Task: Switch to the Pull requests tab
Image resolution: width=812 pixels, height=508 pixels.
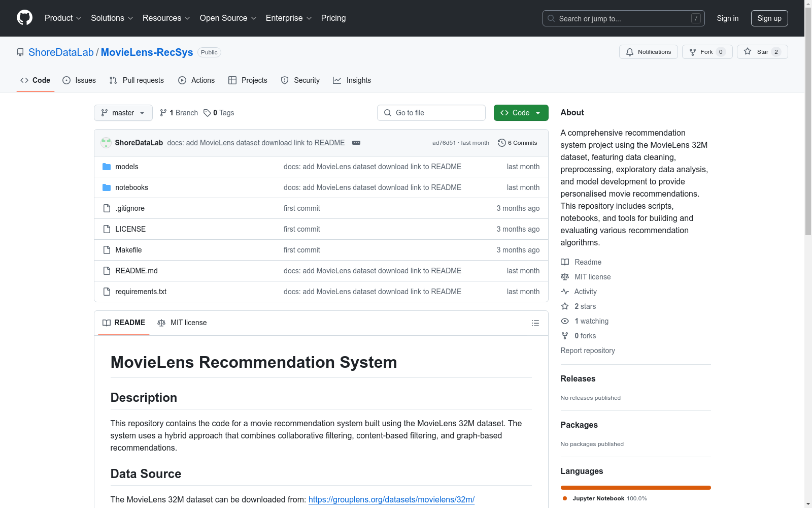Action: (x=137, y=80)
